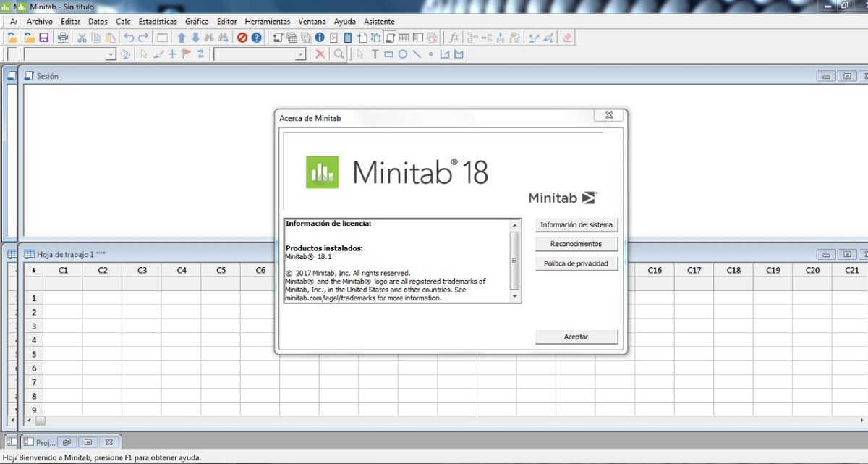
Task: Click the license info scrollbar up arrow
Action: [515, 225]
